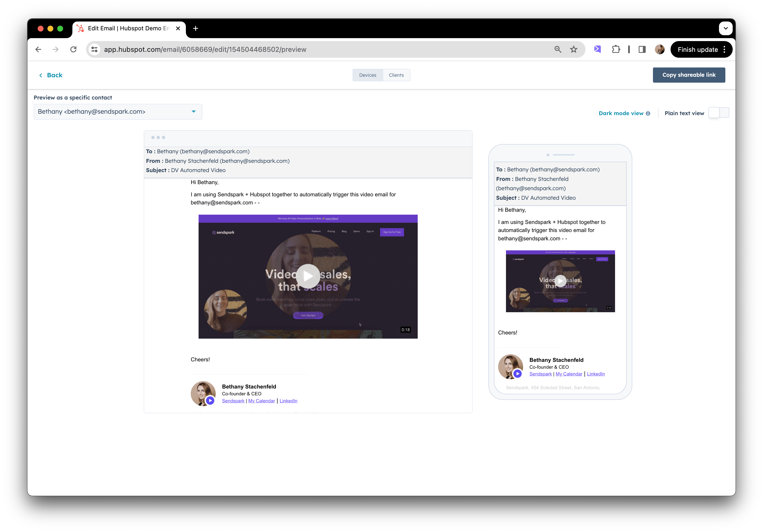Expand the tab search chevron

point(725,28)
